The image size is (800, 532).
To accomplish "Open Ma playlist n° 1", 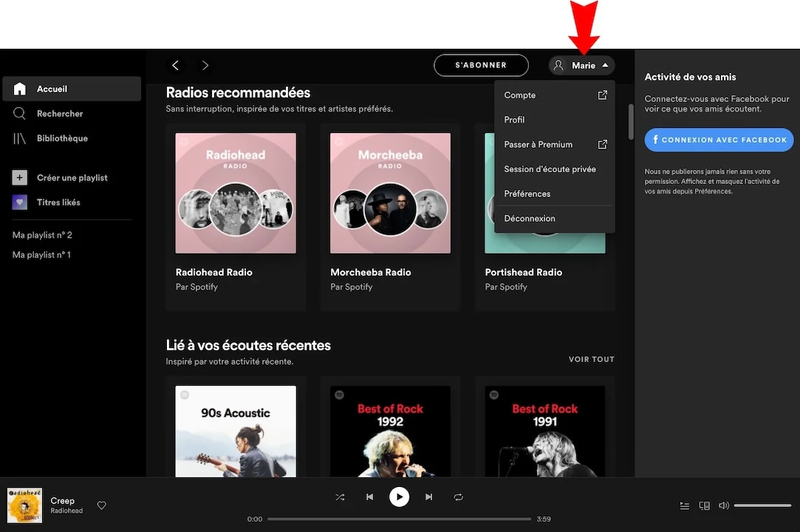I will 41,255.
